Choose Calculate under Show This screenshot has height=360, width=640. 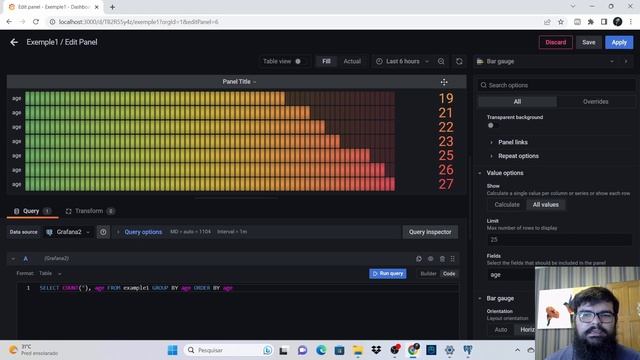coord(507,205)
